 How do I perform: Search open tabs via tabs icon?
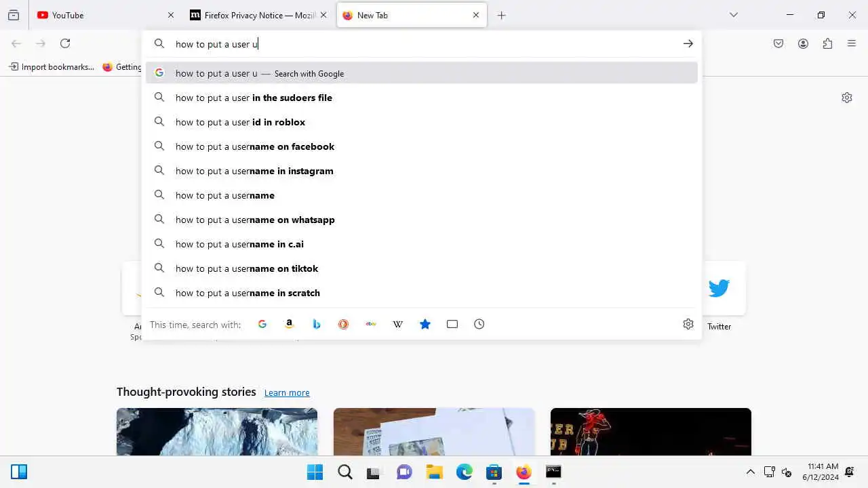click(452, 324)
